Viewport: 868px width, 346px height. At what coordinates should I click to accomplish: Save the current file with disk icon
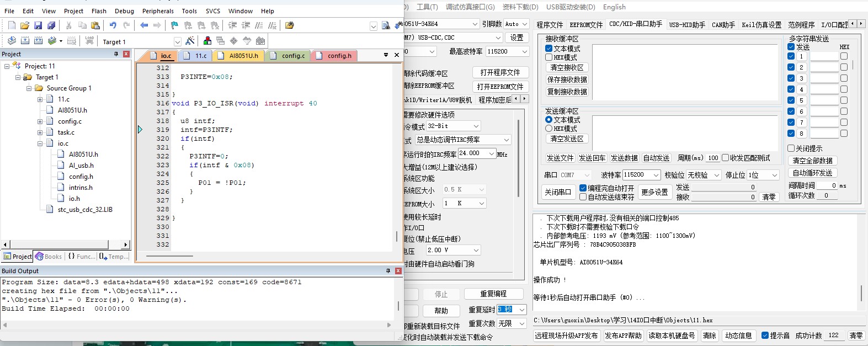[38, 25]
